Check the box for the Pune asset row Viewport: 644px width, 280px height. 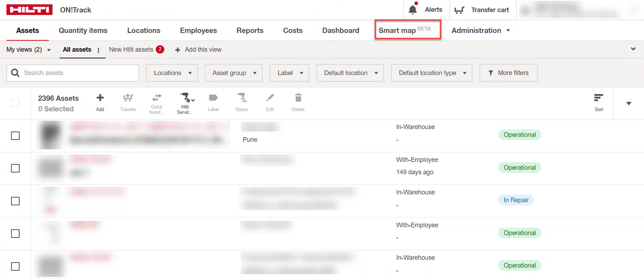15,136
